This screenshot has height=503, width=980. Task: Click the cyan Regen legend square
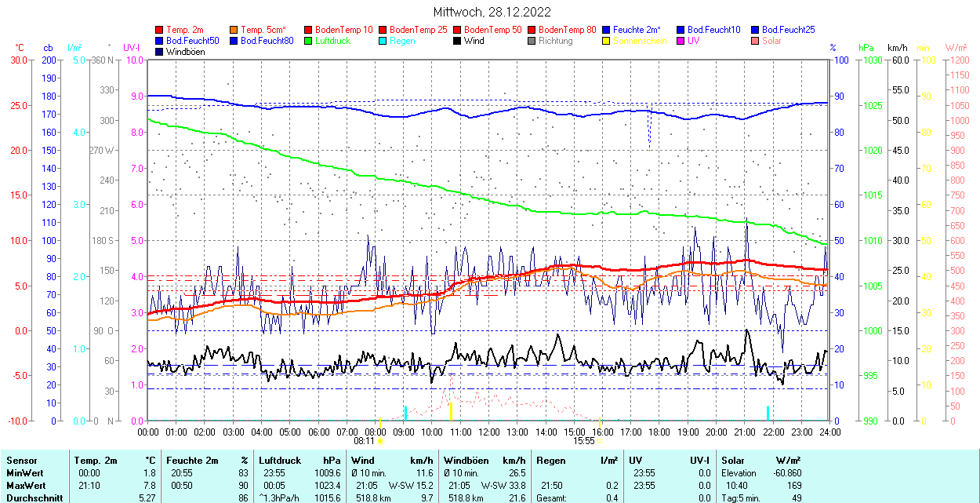pyautogui.click(x=383, y=41)
